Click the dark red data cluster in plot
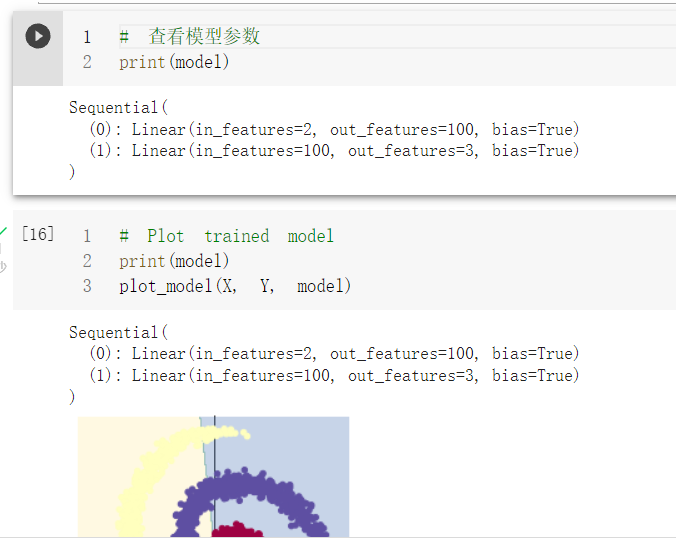This screenshot has width=676, height=542. click(237, 530)
